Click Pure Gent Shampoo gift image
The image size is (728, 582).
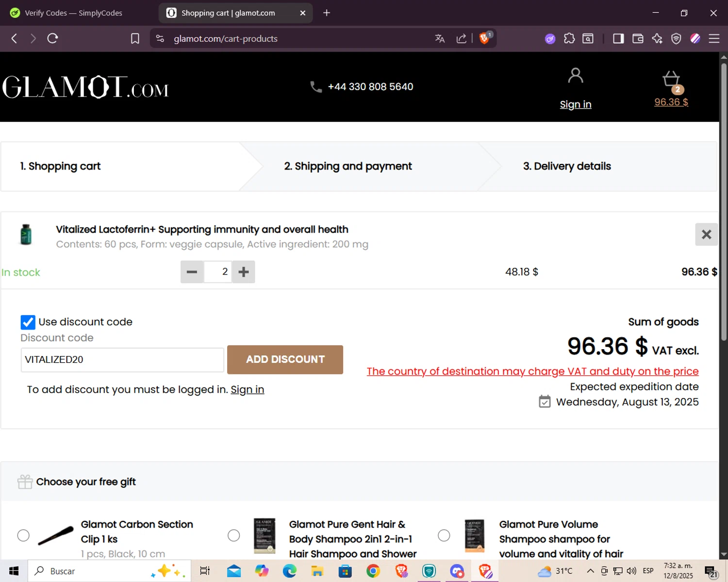(265, 536)
